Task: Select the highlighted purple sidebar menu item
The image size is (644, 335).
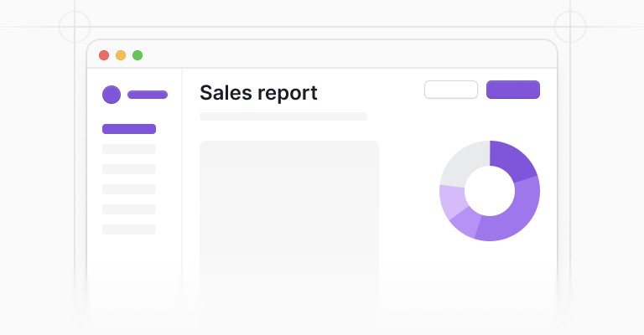Action: [x=129, y=129]
